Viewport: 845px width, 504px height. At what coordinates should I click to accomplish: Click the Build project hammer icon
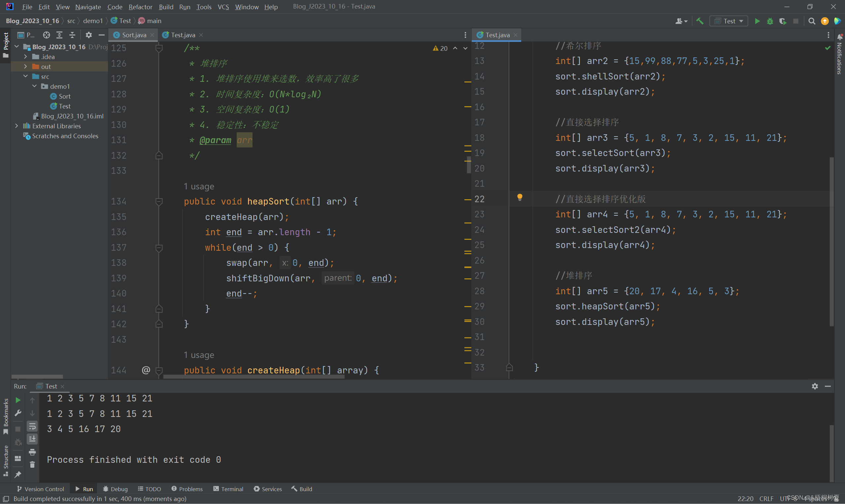pos(699,21)
